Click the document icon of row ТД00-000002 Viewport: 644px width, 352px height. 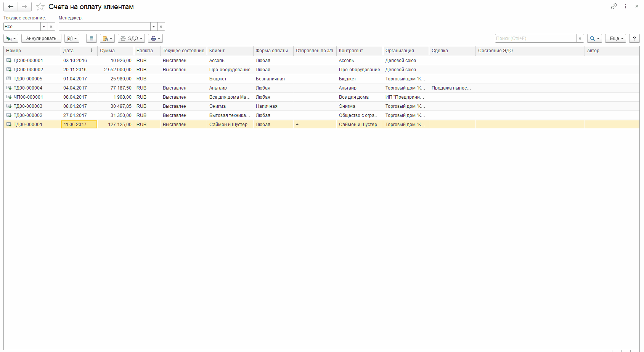9,115
